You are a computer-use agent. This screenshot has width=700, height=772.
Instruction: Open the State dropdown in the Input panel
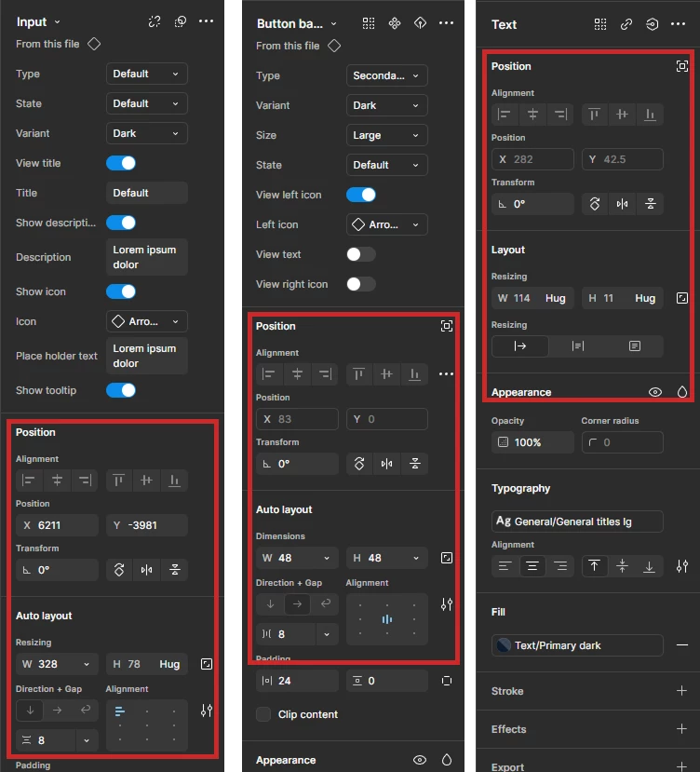tap(147, 103)
